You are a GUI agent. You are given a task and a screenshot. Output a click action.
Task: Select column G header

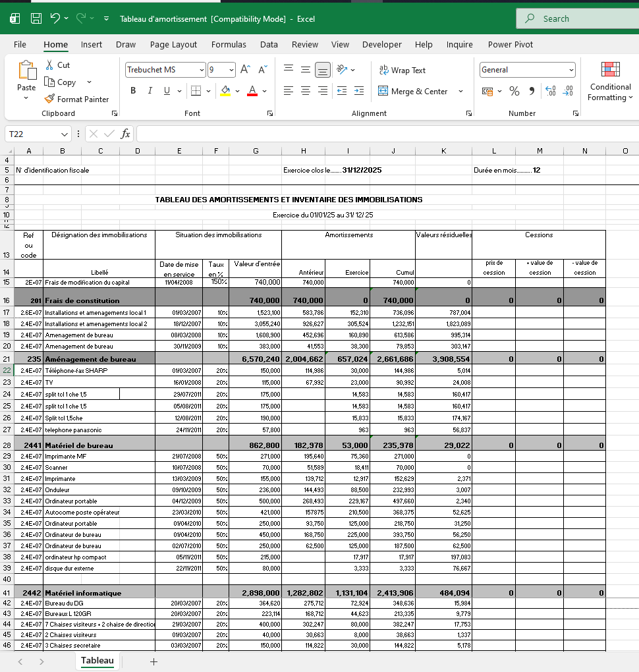(256, 151)
